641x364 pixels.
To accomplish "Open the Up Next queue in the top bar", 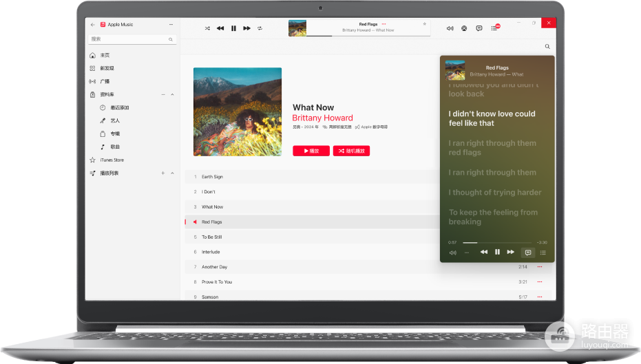I will (494, 28).
